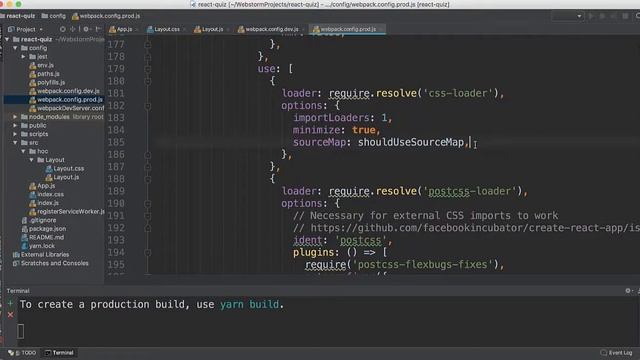Select webpack.config.dev.js in project tree
This screenshot has width=640, height=360.
coord(64,91)
